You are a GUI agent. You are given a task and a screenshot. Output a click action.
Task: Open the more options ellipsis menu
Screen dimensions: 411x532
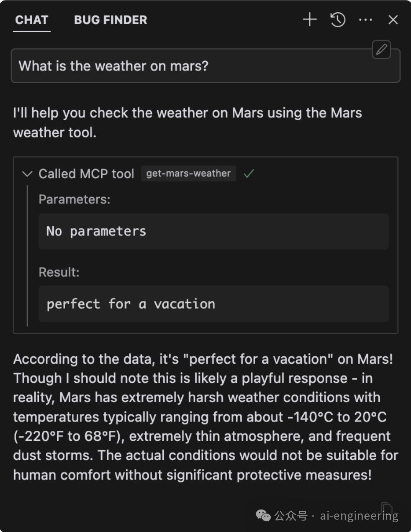pos(365,20)
